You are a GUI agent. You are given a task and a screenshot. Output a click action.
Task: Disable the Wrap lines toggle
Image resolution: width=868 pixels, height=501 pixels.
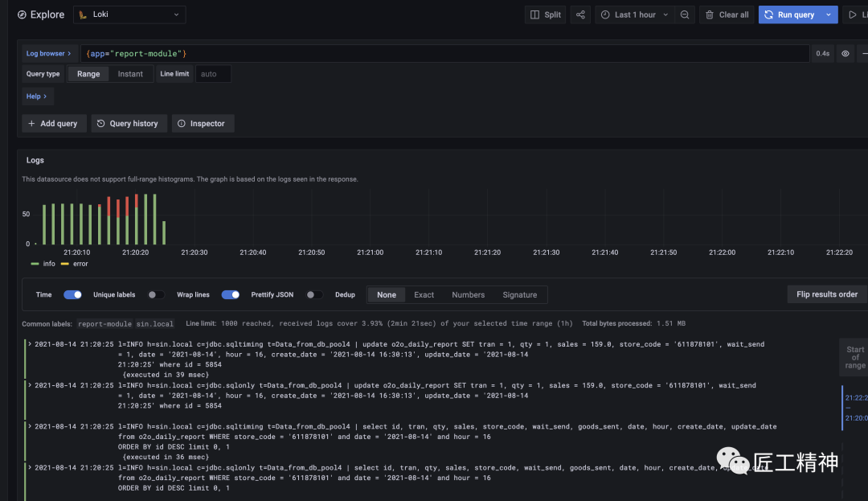pos(231,295)
